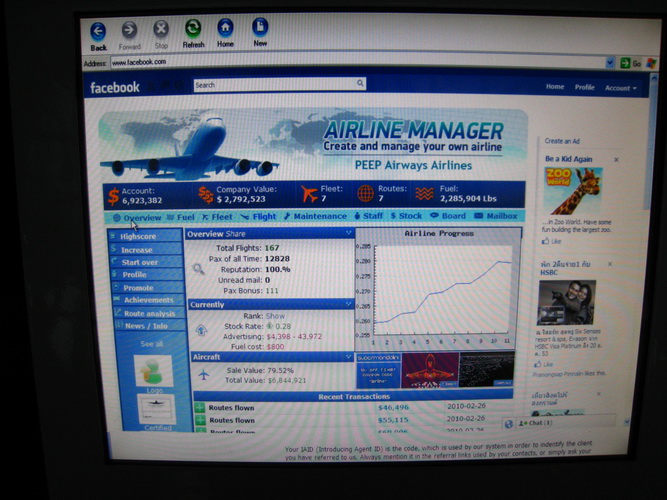Switch to the Stock tab
667x500 pixels.
point(406,216)
